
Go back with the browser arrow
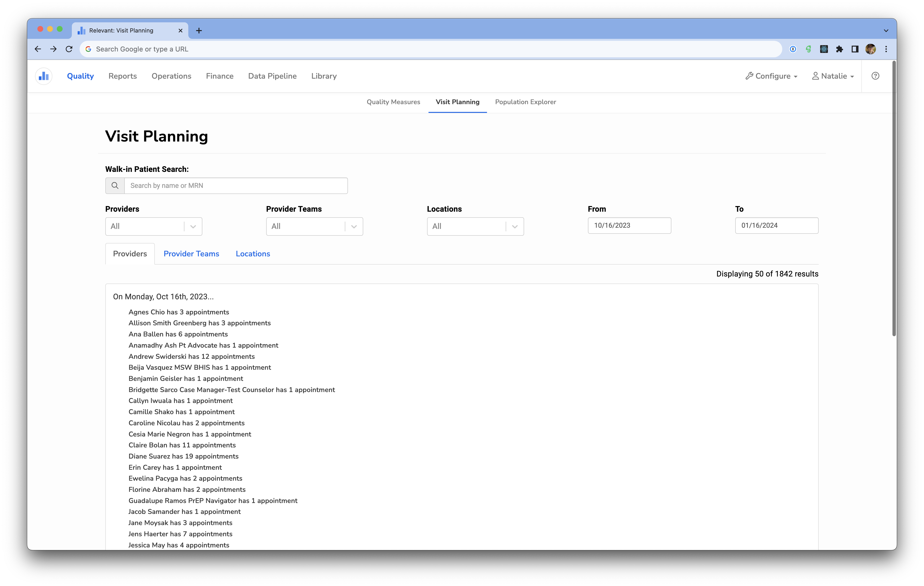click(x=38, y=49)
